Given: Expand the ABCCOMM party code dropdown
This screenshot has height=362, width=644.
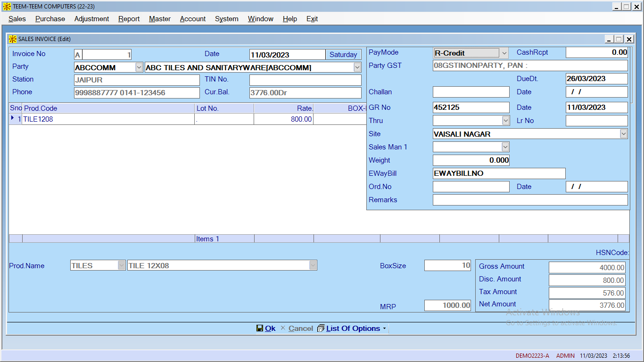Looking at the screenshot, I should [139, 67].
